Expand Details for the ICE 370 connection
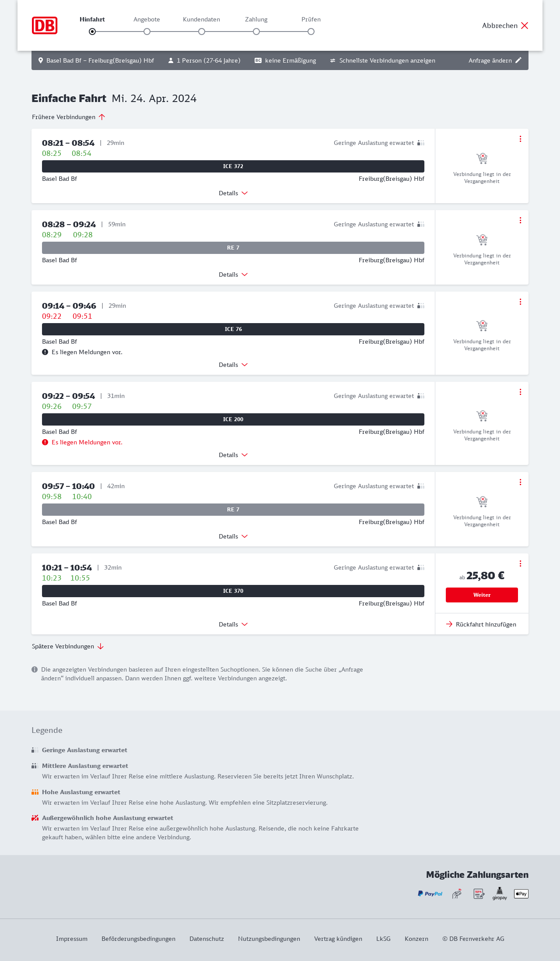This screenshot has width=560, height=961. pyautogui.click(x=233, y=624)
